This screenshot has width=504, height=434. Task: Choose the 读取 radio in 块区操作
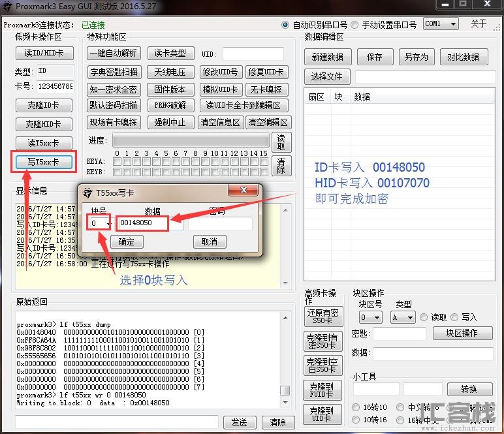tap(424, 317)
